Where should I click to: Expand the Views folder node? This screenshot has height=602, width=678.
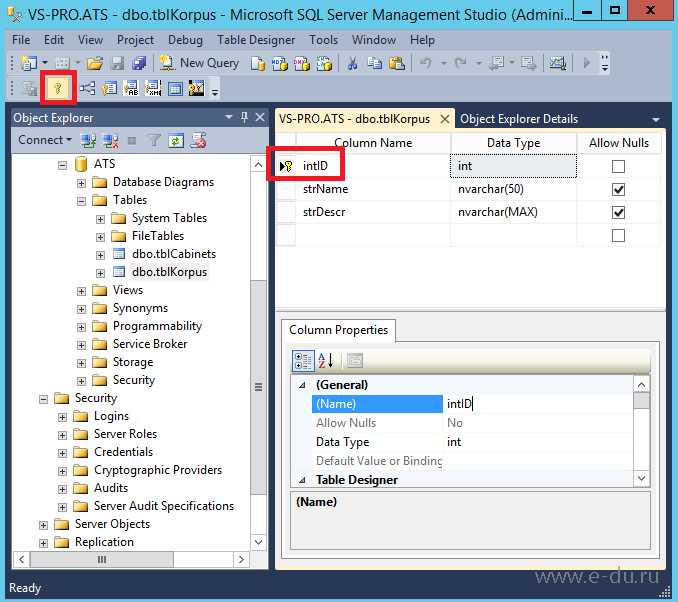pos(82,291)
